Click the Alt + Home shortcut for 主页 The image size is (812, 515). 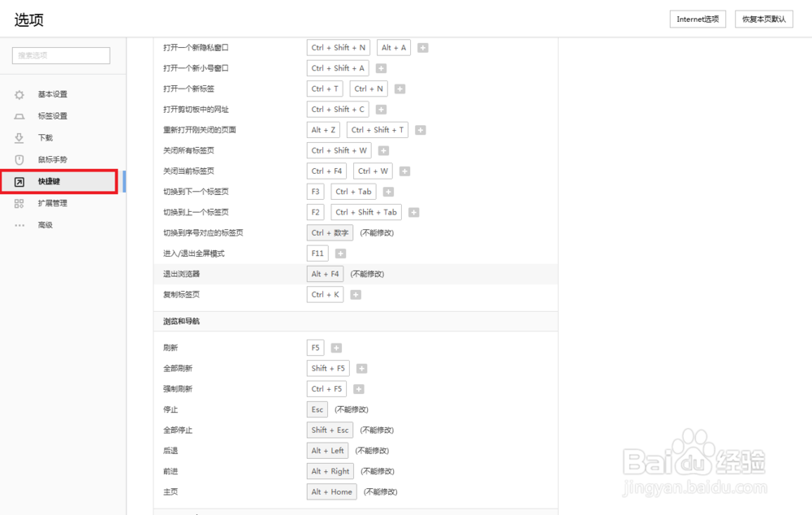[x=331, y=491]
